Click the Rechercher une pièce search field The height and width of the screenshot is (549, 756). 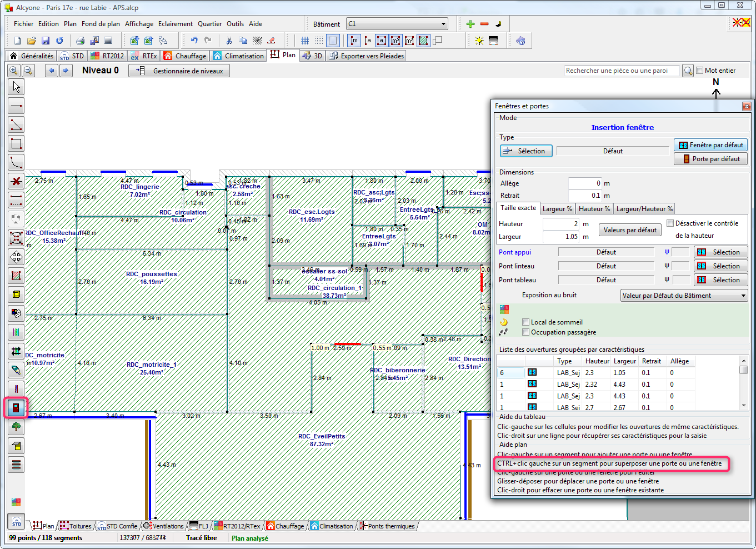622,71
